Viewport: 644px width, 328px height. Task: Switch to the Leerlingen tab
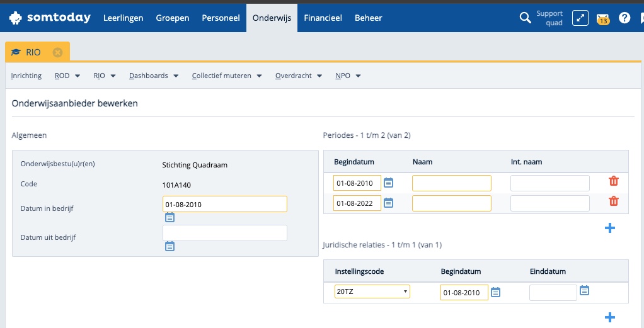point(123,18)
